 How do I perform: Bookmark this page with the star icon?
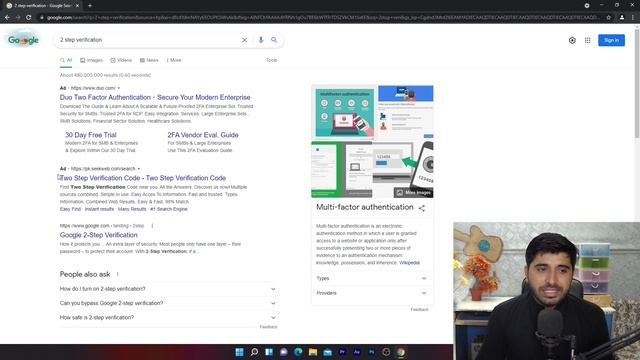[609, 17]
